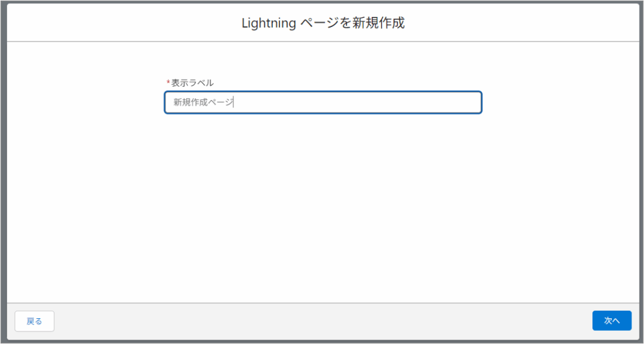Proceed to next step with 次へ
644x344 pixels.
611,321
